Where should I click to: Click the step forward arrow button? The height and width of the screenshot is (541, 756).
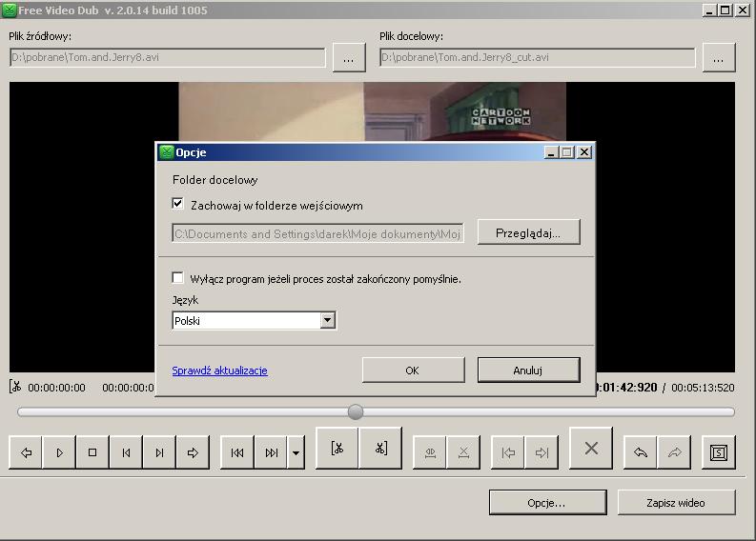(193, 452)
